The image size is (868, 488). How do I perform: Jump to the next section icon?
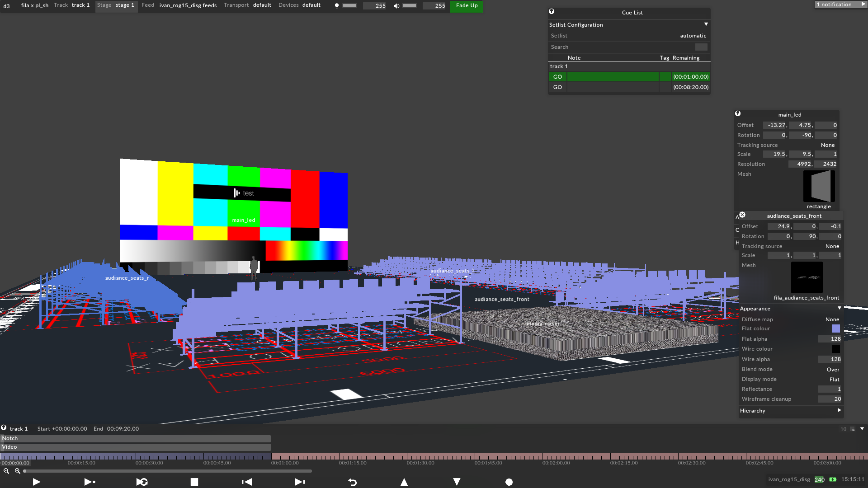coord(299,482)
